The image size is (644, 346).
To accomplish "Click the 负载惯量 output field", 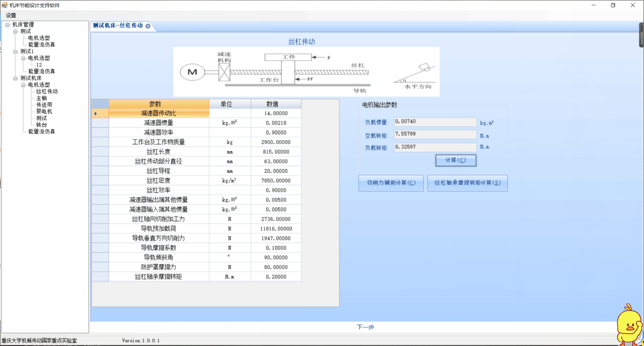I will click(435, 122).
